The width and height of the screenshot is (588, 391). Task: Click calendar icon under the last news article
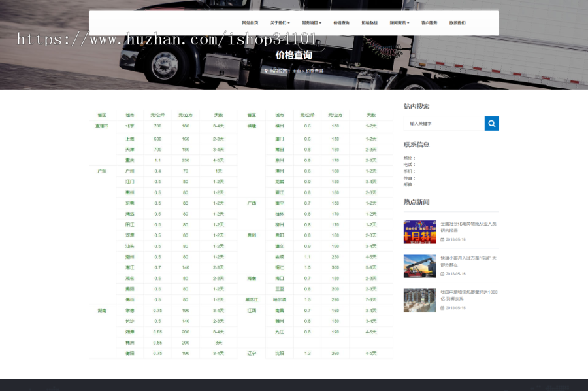[x=442, y=309]
